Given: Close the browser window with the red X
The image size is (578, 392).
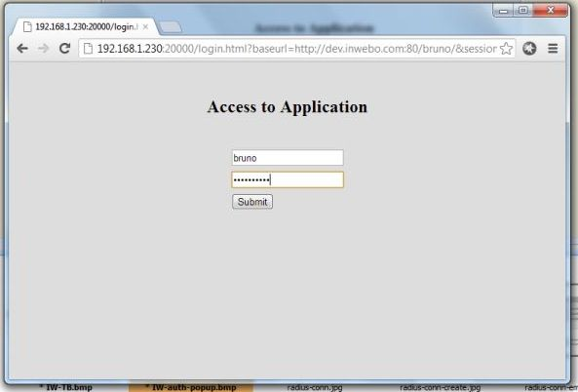Looking at the screenshot, I should click(551, 11).
